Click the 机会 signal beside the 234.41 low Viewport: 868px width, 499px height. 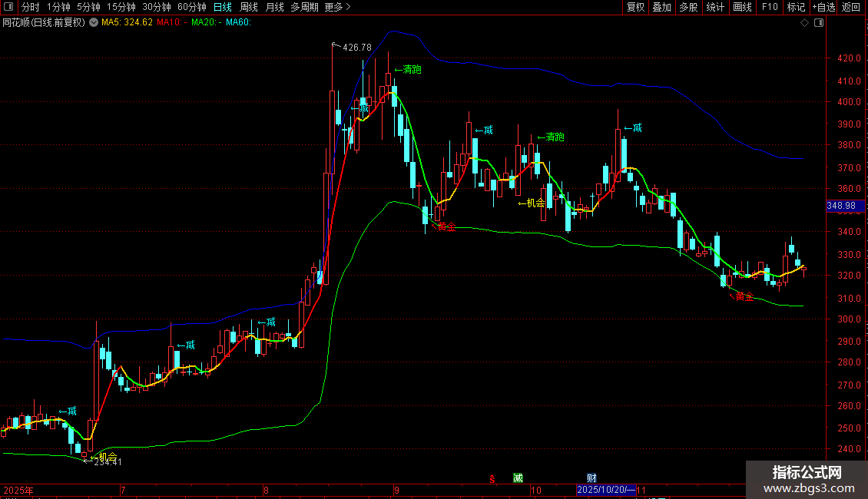click(x=104, y=457)
